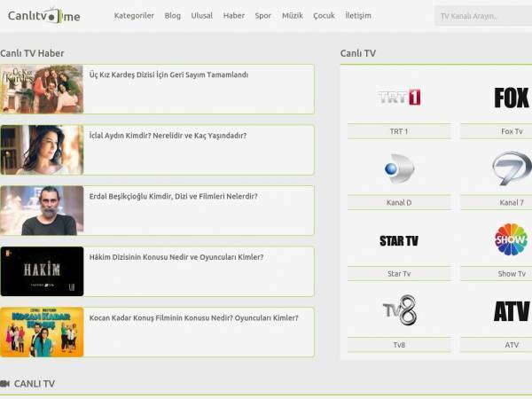Open the STAR TV channel logo
This screenshot has width=532, height=399.
[399, 241]
